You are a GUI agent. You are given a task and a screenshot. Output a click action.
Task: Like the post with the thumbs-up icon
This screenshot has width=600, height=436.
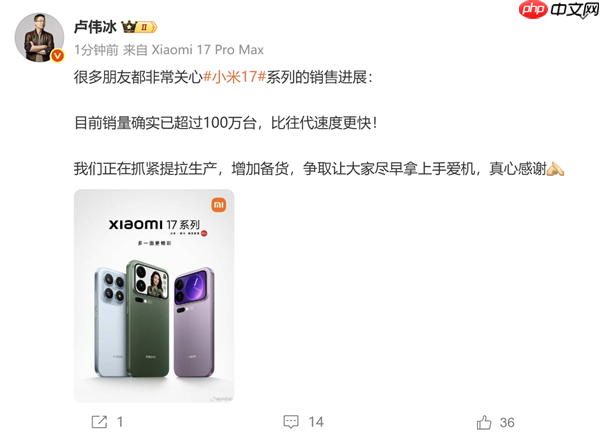pyautogui.click(x=484, y=422)
